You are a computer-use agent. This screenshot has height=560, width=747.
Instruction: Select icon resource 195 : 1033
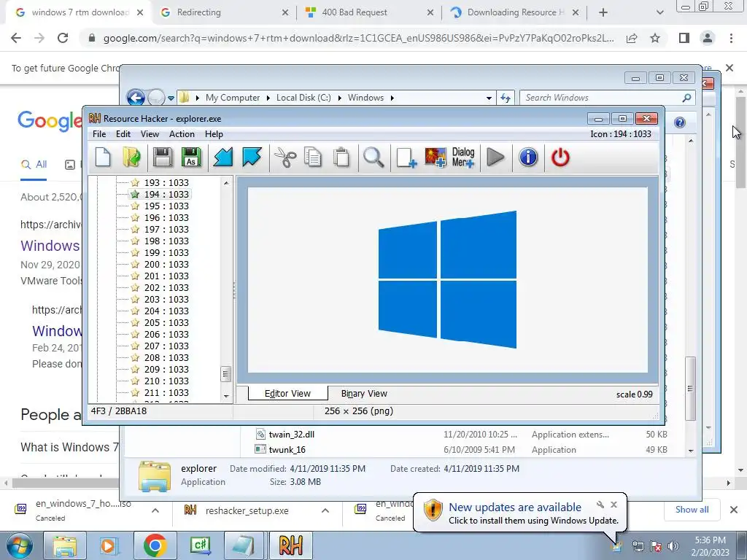tap(166, 206)
